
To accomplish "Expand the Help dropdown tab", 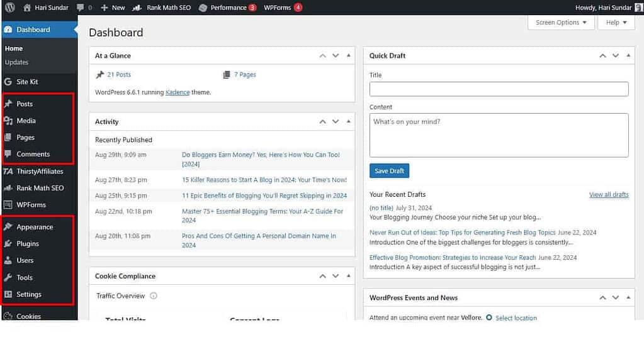I will (616, 23).
